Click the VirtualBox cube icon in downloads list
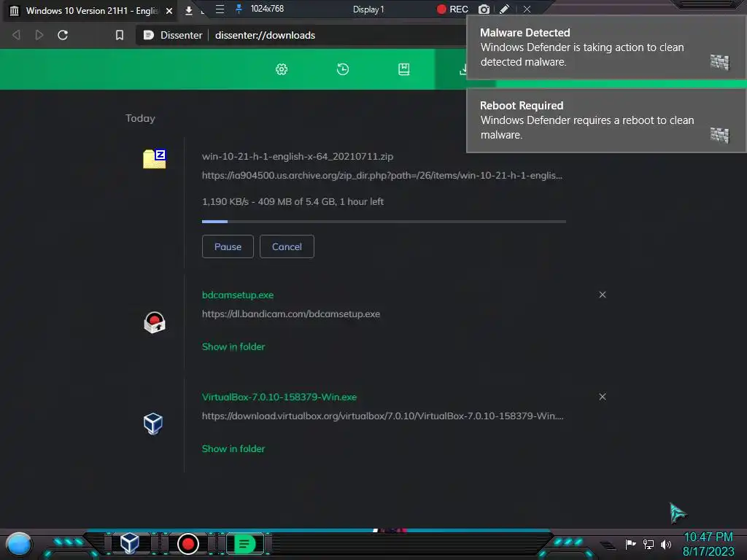 tap(153, 424)
